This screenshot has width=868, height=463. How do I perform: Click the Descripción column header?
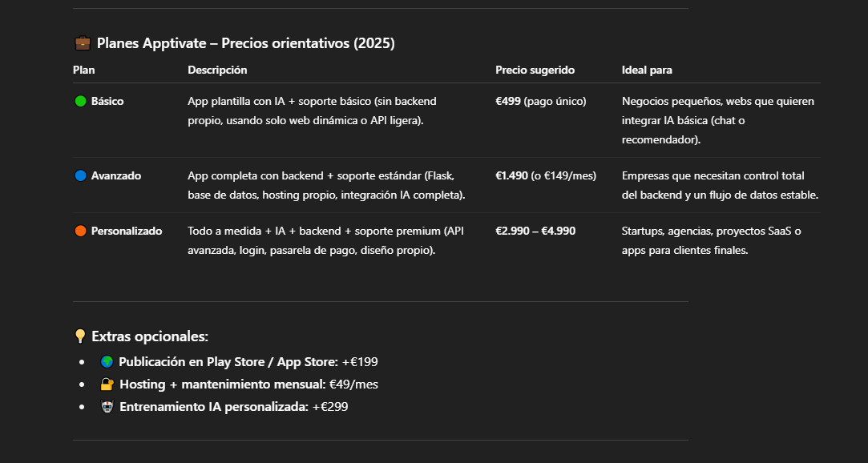click(217, 70)
